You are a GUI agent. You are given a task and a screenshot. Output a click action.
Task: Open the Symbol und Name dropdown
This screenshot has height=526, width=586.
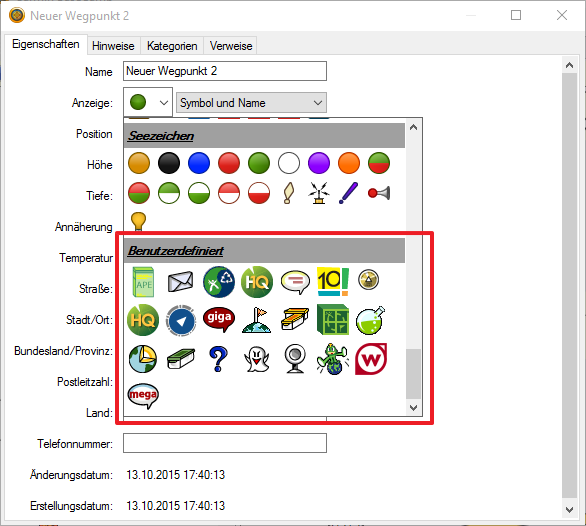pyautogui.click(x=251, y=102)
